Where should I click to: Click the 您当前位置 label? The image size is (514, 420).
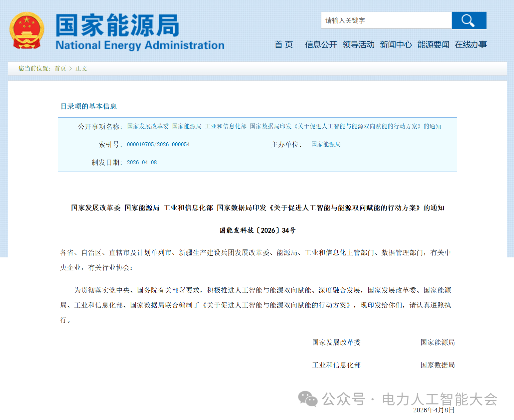click(35, 69)
